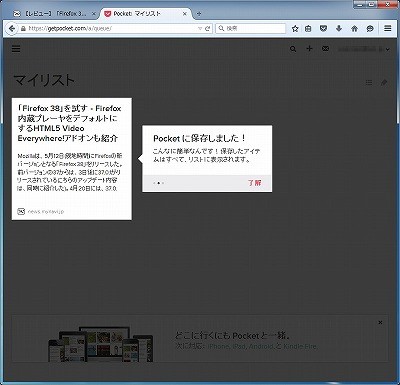
Task: Click the article excerpt starting with Mozilla
Action: tap(69, 172)
